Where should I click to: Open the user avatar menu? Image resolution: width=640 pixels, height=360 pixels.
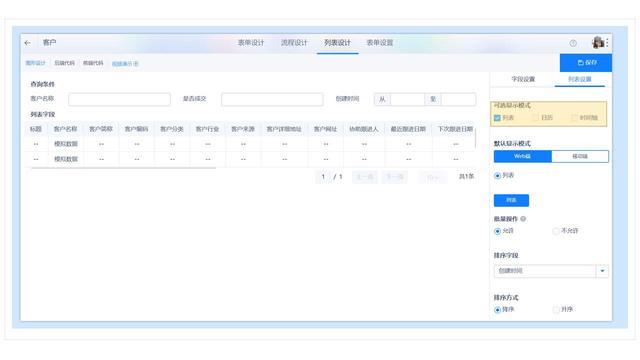point(598,42)
